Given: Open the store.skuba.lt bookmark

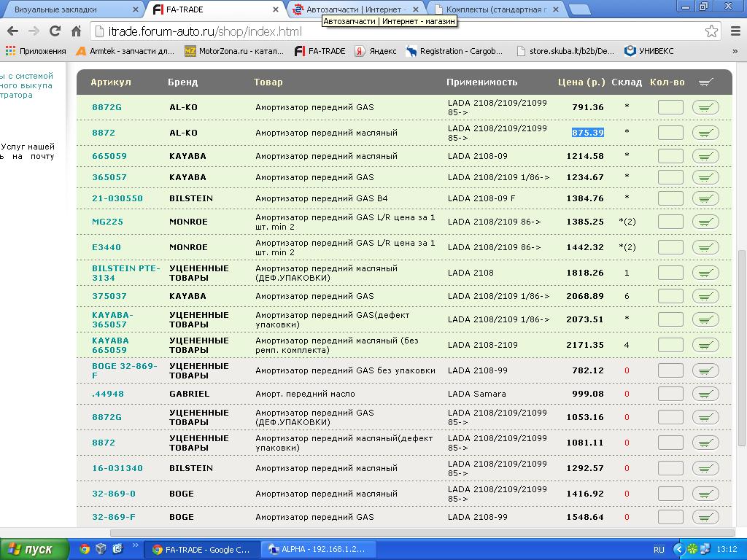Looking at the screenshot, I should coord(565,51).
